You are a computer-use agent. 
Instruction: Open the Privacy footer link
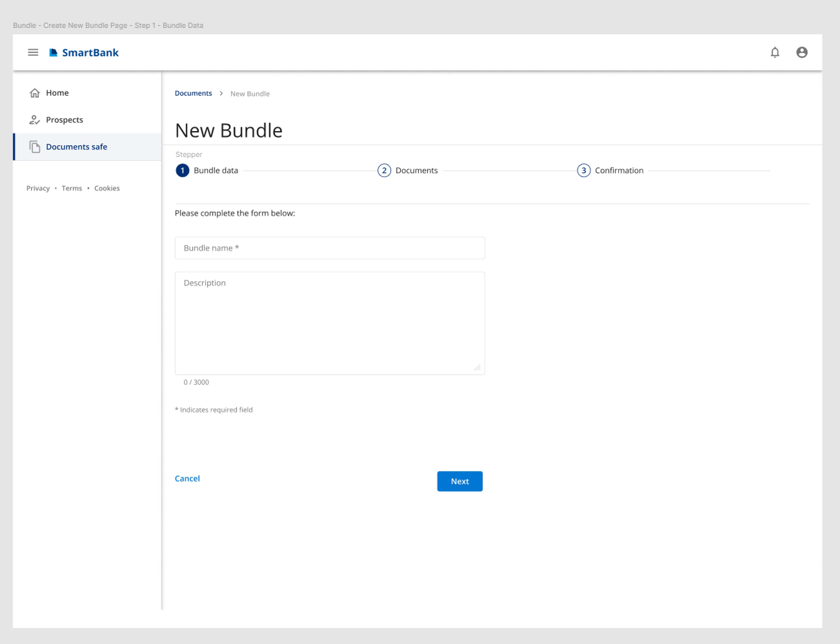38,188
